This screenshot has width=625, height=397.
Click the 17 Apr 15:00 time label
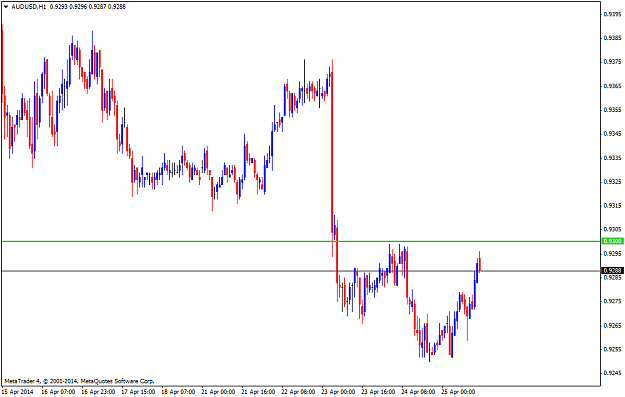point(138,392)
